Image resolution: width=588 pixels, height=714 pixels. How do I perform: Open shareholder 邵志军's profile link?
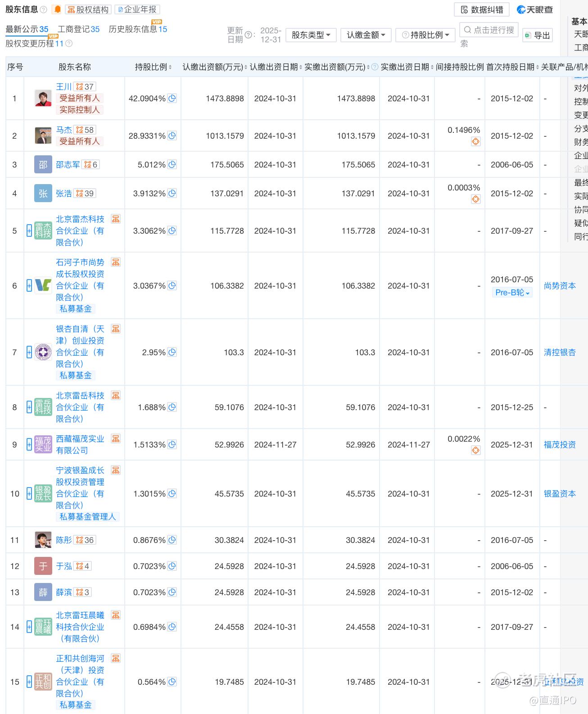point(68,165)
